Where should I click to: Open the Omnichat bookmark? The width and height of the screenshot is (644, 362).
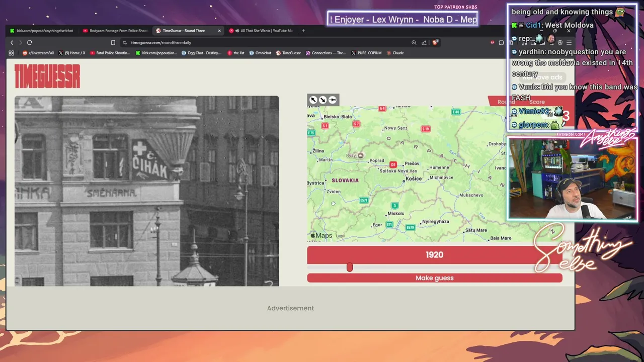[x=260, y=53]
